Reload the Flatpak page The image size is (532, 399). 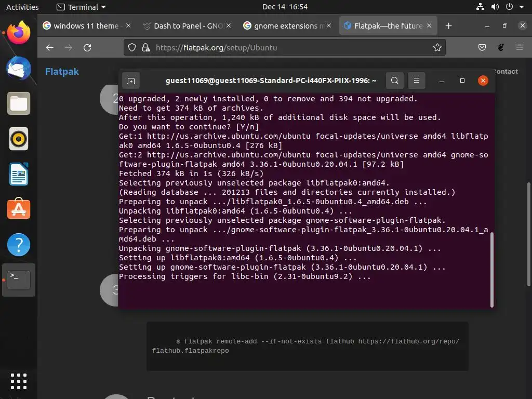click(87, 47)
